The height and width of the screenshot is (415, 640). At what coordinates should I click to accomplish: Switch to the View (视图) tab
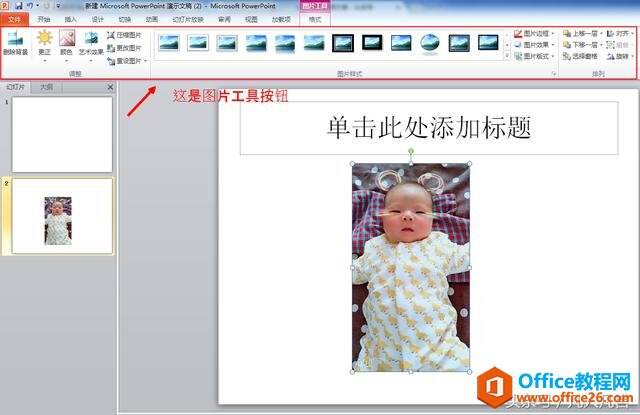click(x=251, y=19)
